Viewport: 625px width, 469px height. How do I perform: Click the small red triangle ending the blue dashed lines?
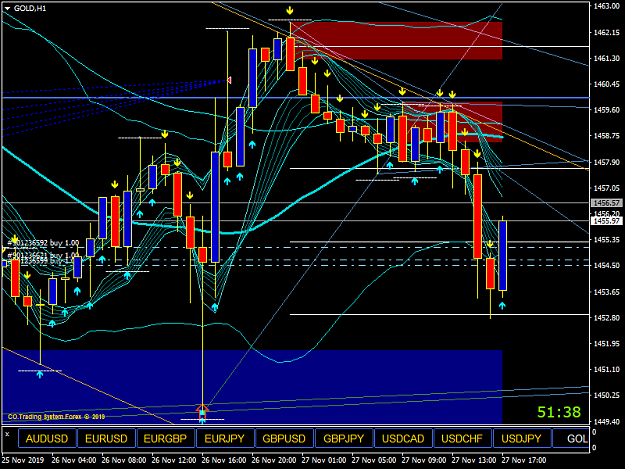tap(229, 80)
